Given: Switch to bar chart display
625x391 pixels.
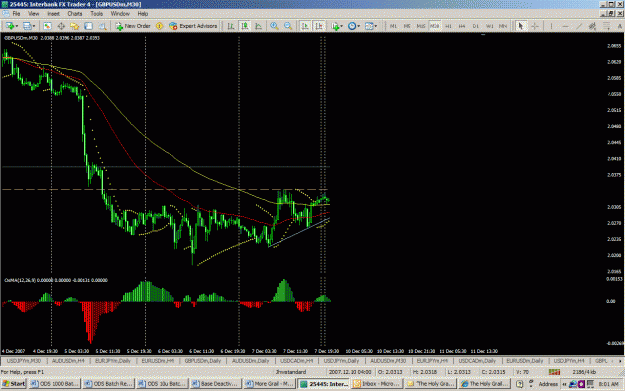Looking at the screenshot, I should click(231, 26).
